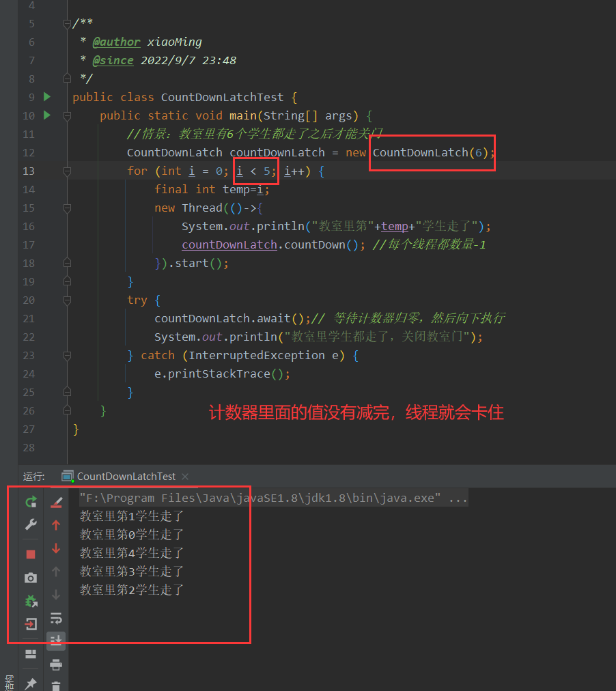Rerun CountDownLatchTest with the green rerun icon
The width and height of the screenshot is (616, 691).
[x=31, y=501]
